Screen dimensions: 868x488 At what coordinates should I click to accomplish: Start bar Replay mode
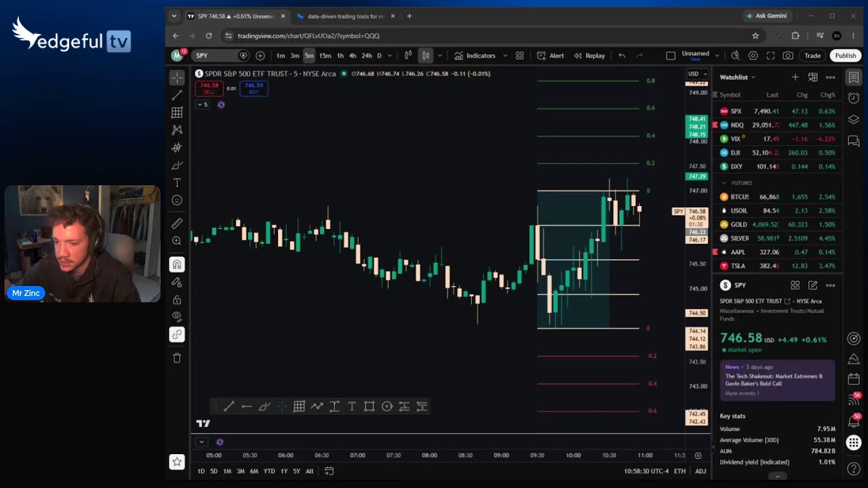tap(589, 56)
